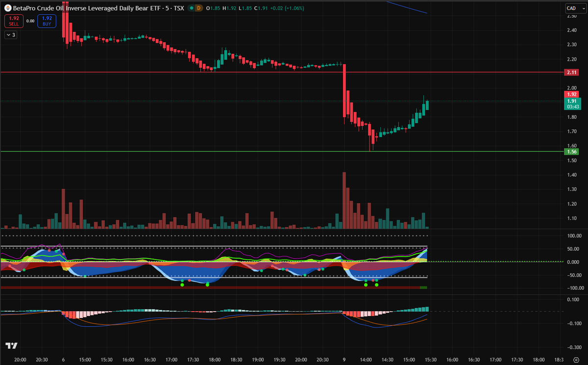Viewport: 588px width, 365px height.
Task: Click the 100.00 oscillator scale label
Action: (x=573, y=236)
